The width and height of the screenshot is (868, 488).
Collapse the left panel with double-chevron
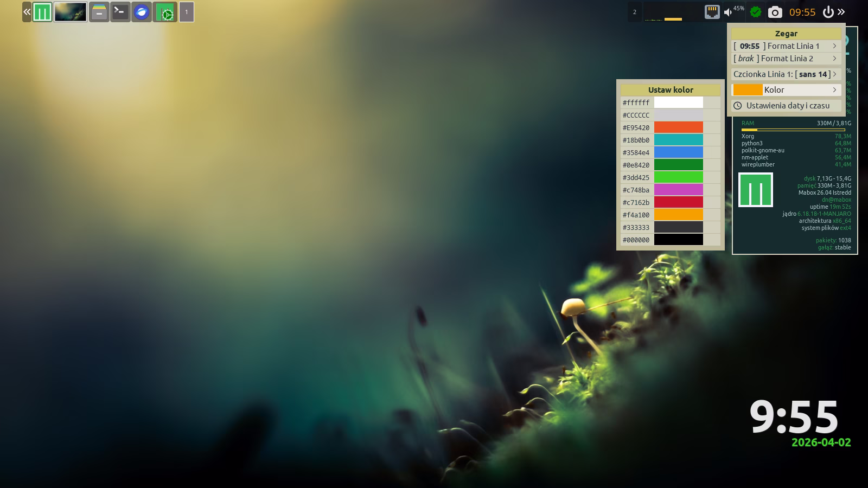coord(27,12)
